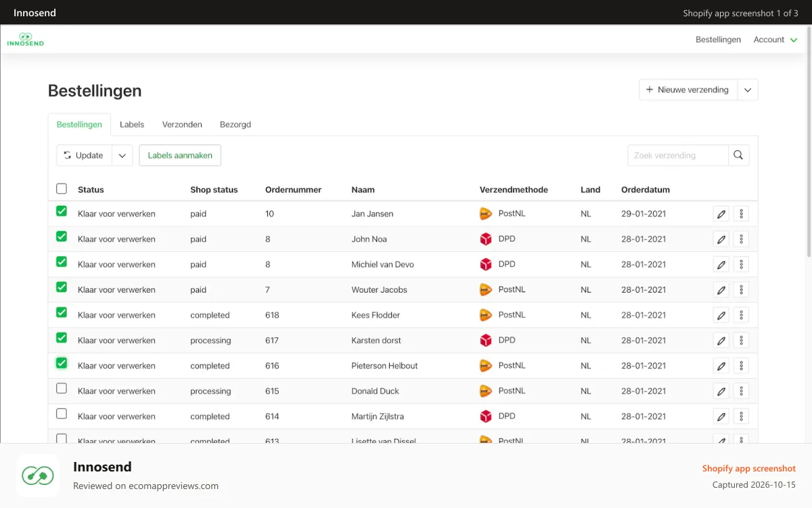Viewport: 812px width, 508px height.
Task: Sort by Orderdatum column header
Action: point(646,190)
